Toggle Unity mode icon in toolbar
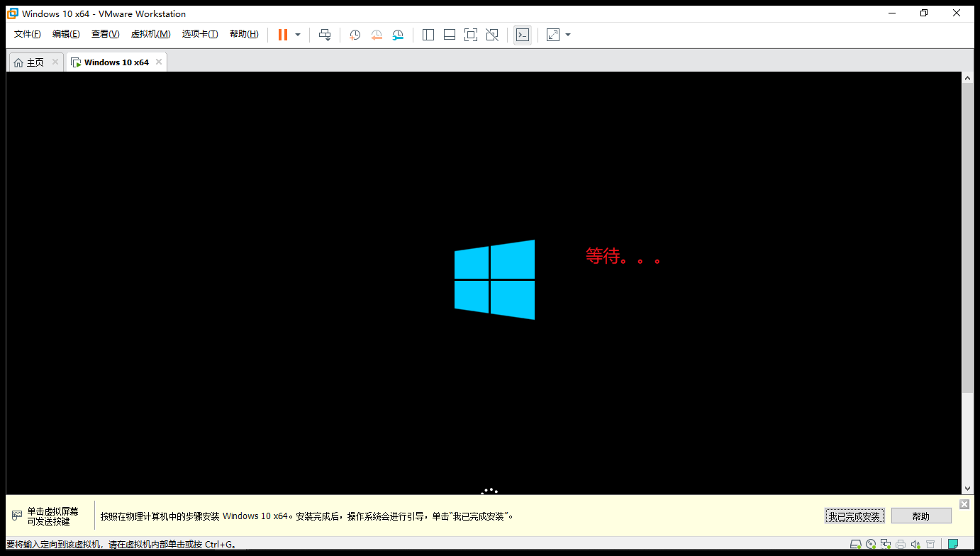 pyautogui.click(x=492, y=35)
